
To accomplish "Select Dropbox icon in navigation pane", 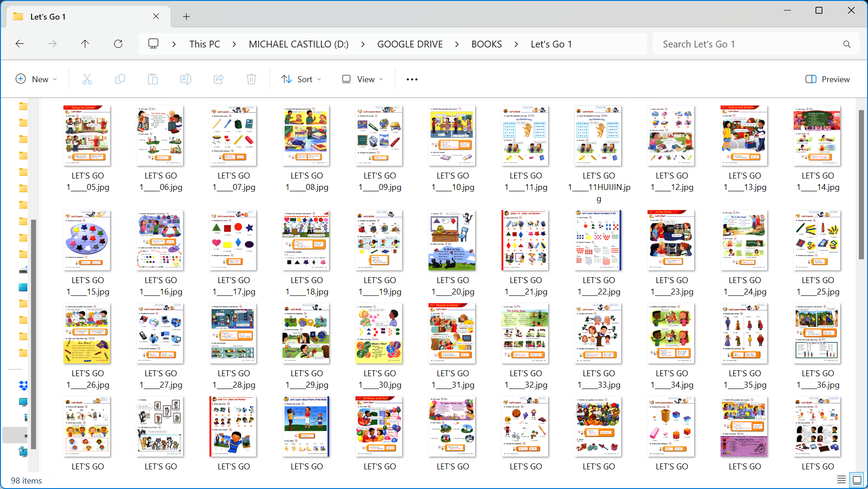I will pos(23,385).
